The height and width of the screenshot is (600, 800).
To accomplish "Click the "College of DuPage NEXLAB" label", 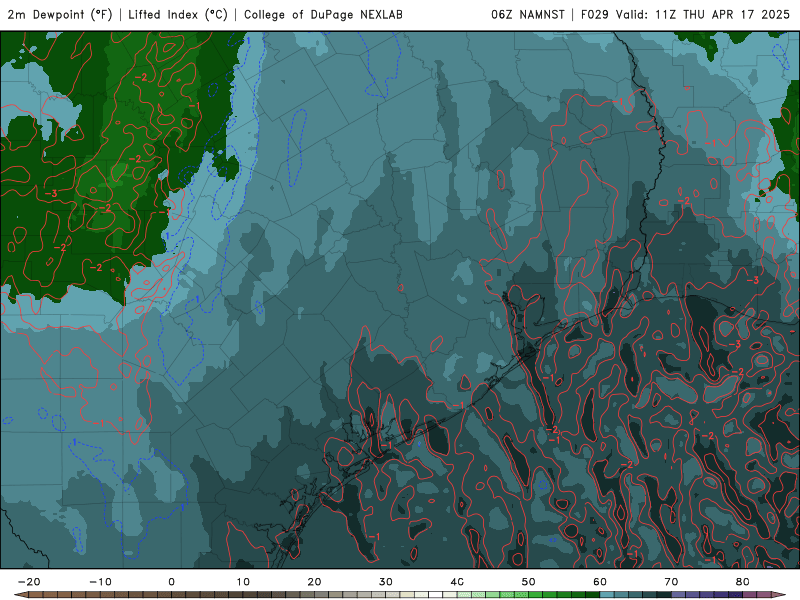I will click(323, 14).
